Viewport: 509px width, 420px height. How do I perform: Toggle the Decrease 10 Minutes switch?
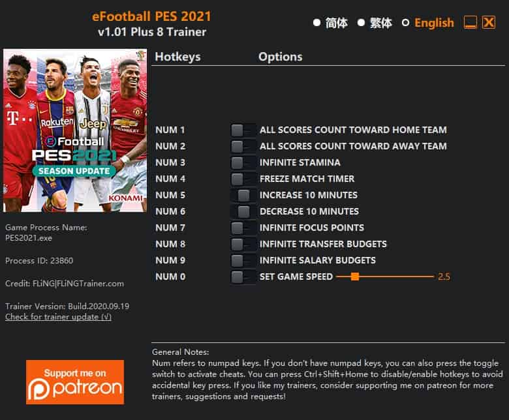(243, 212)
